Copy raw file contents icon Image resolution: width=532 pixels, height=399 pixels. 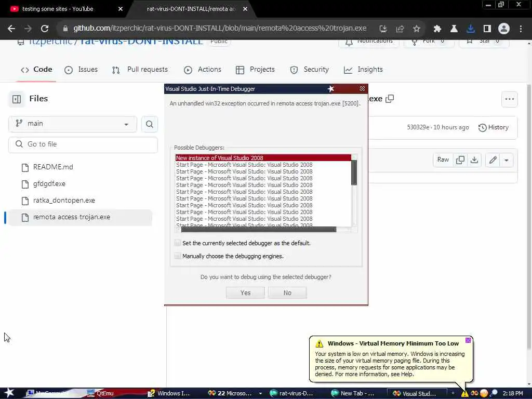pyautogui.click(x=460, y=160)
